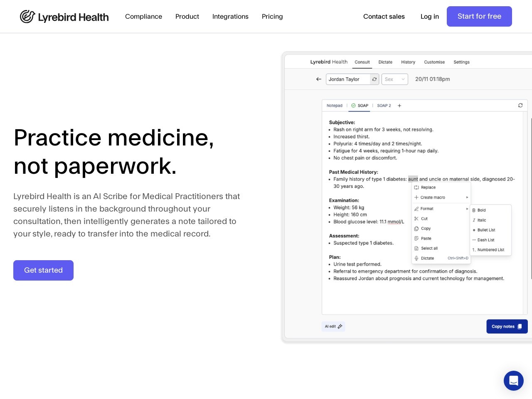532x399 pixels.
Task: Click refresh icon next to Jordan Taylor
Action: pos(374,79)
